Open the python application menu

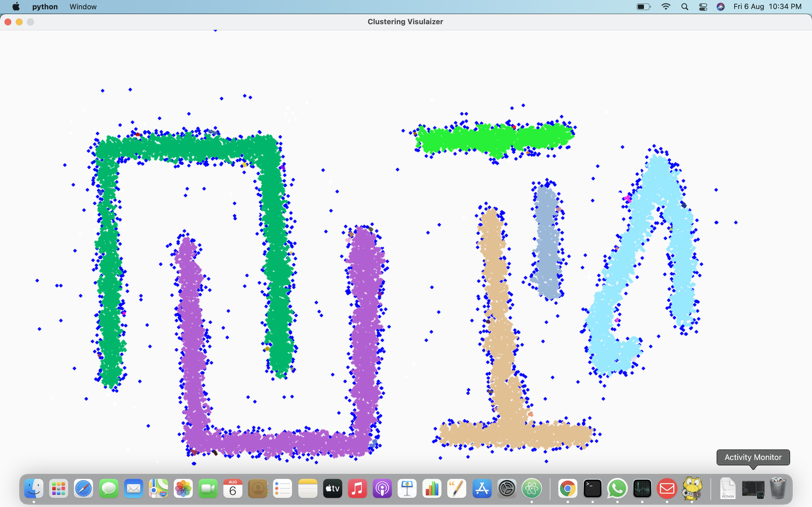click(x=45, y=6)
